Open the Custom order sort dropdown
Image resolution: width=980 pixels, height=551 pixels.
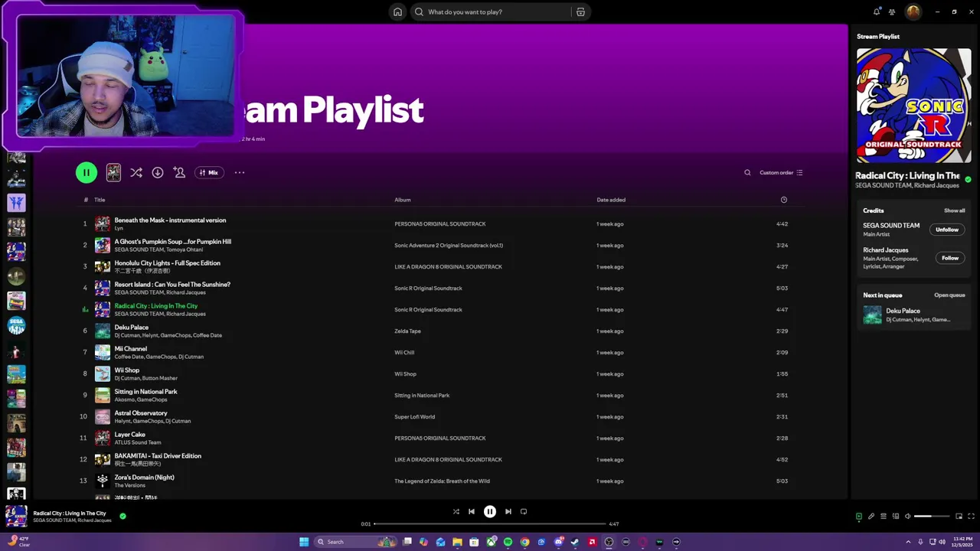point(781,173)
